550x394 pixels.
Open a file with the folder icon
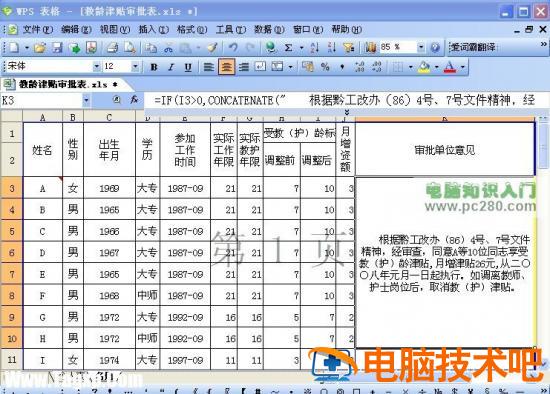pos(40,47)
